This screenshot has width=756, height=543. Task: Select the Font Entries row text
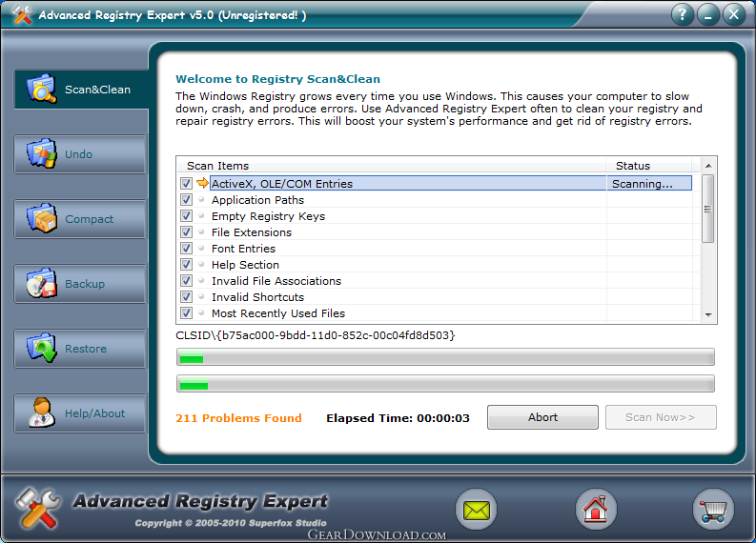coord(243,249)
